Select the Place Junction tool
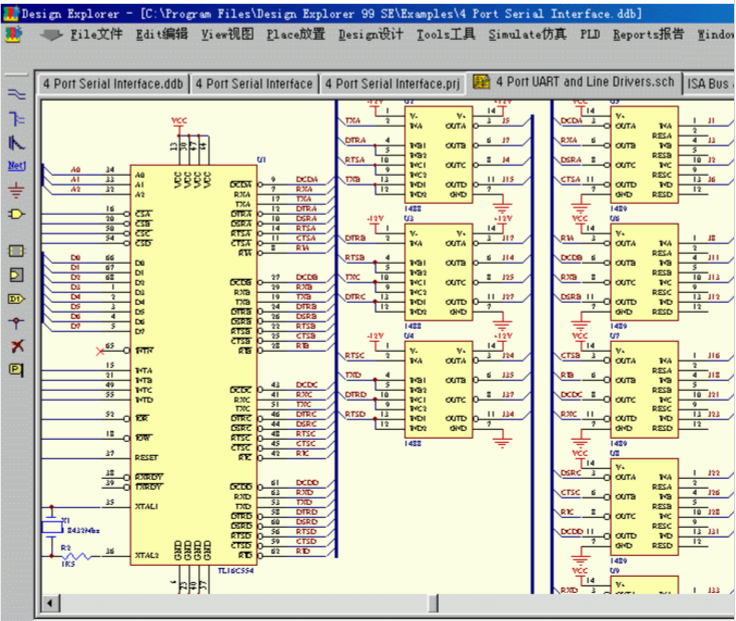736x621 pixels. pyautogui.click(x=17, y=323)
